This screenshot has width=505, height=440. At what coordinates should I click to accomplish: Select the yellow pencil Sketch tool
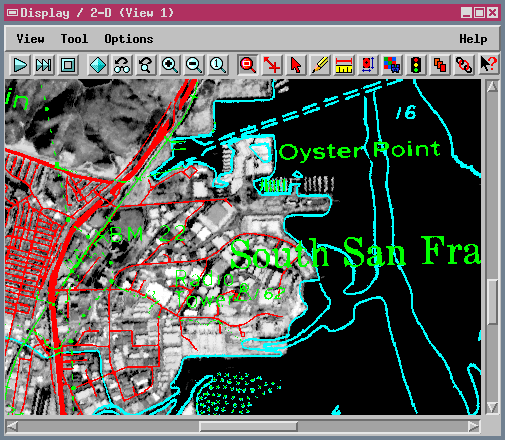[320, 65]
